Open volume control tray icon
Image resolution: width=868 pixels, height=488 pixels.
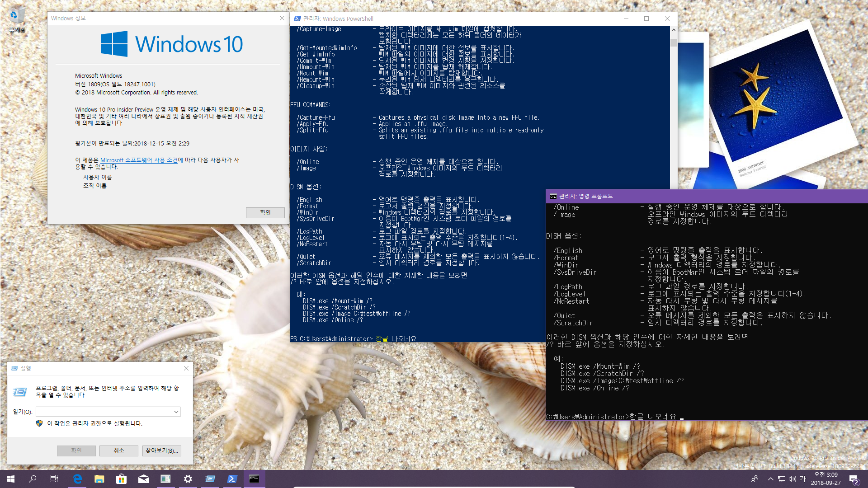click(793, 479)
